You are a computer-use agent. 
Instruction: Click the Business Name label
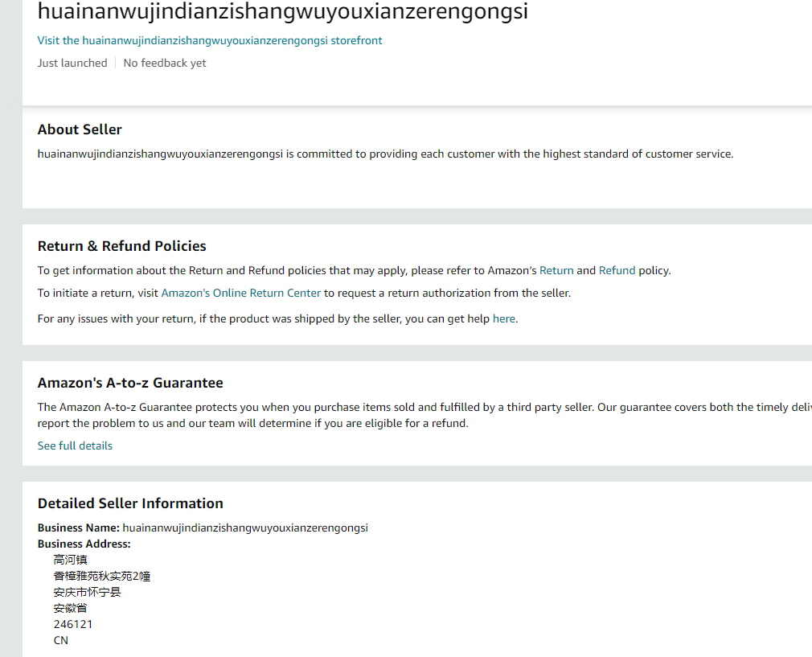click(x=79, y=528)
